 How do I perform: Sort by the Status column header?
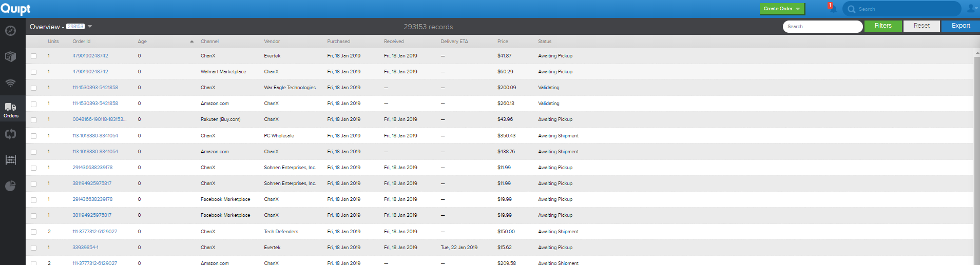click(x=545, y=42)
